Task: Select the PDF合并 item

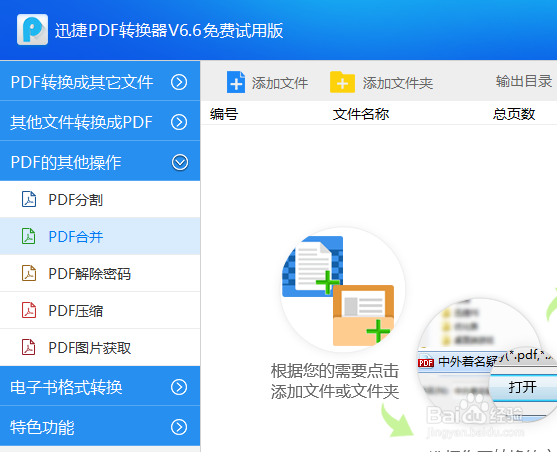Action: (x=100, y=236)
